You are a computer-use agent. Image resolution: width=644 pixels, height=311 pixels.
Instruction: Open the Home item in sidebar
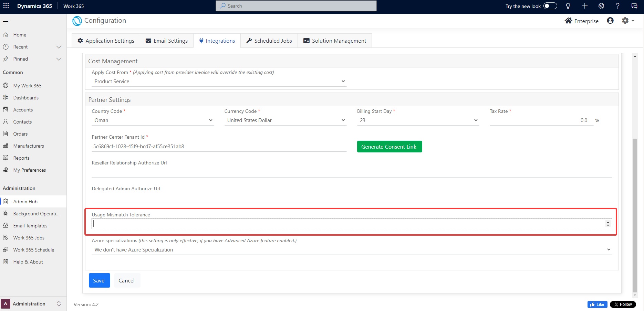click(33, 35)
